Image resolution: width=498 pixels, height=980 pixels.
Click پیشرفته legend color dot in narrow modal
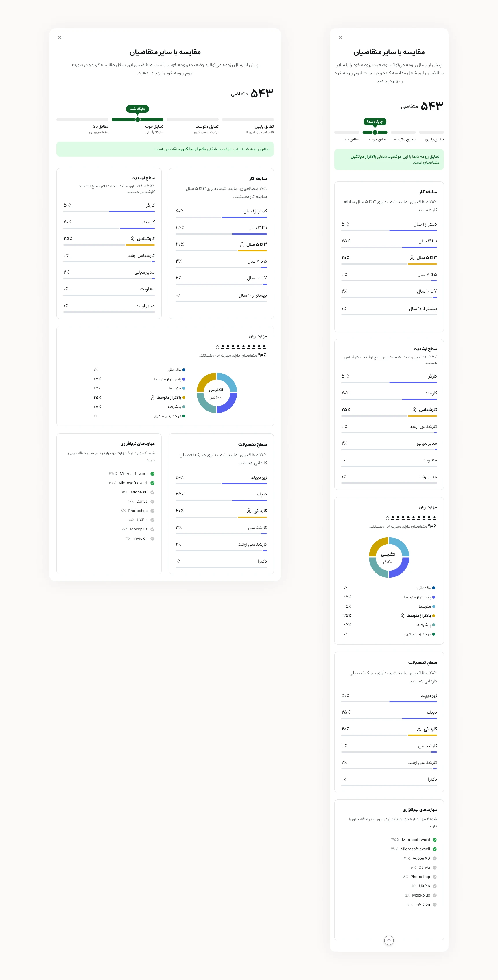point(434,625)
